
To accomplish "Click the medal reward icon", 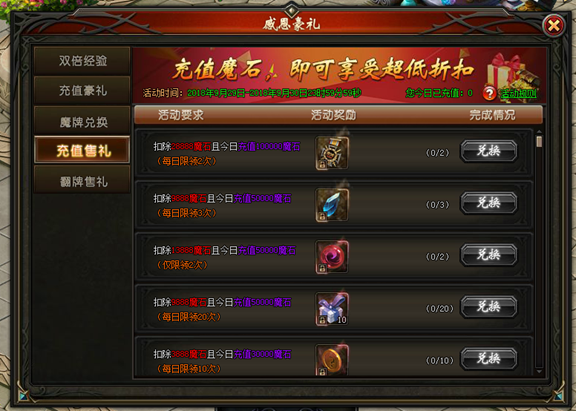I will [x=332, y=153].
